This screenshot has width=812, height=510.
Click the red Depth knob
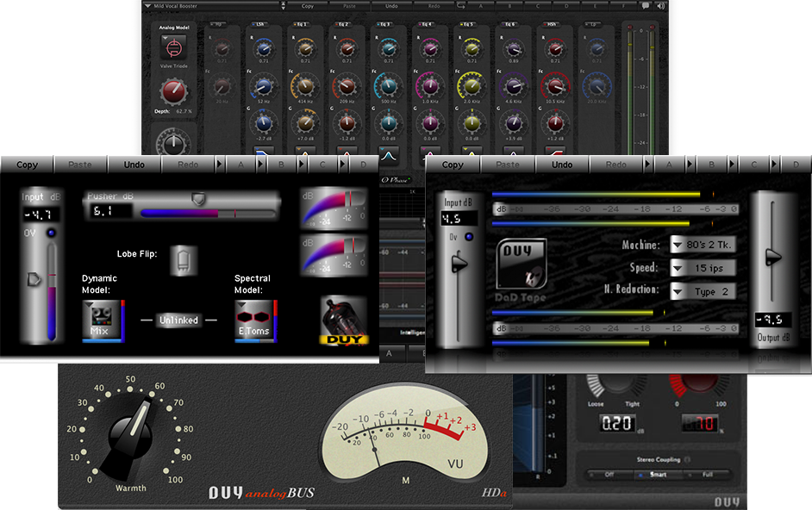coord(175,91)
